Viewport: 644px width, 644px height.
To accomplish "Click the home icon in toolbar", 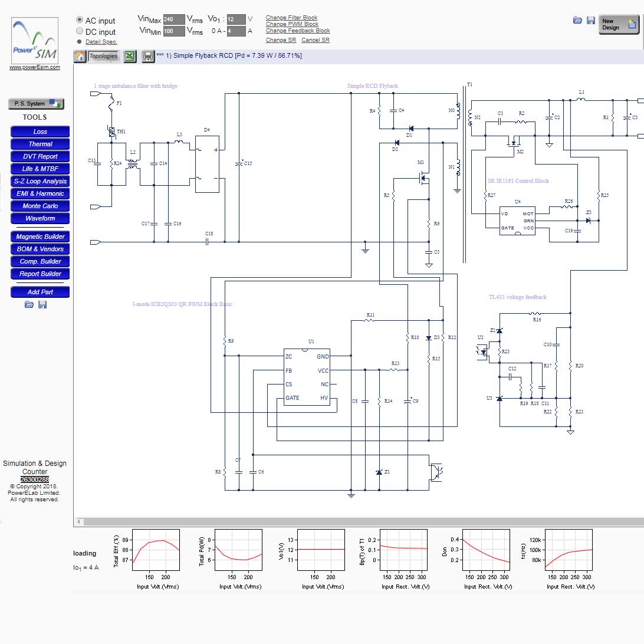I will 80,56.
